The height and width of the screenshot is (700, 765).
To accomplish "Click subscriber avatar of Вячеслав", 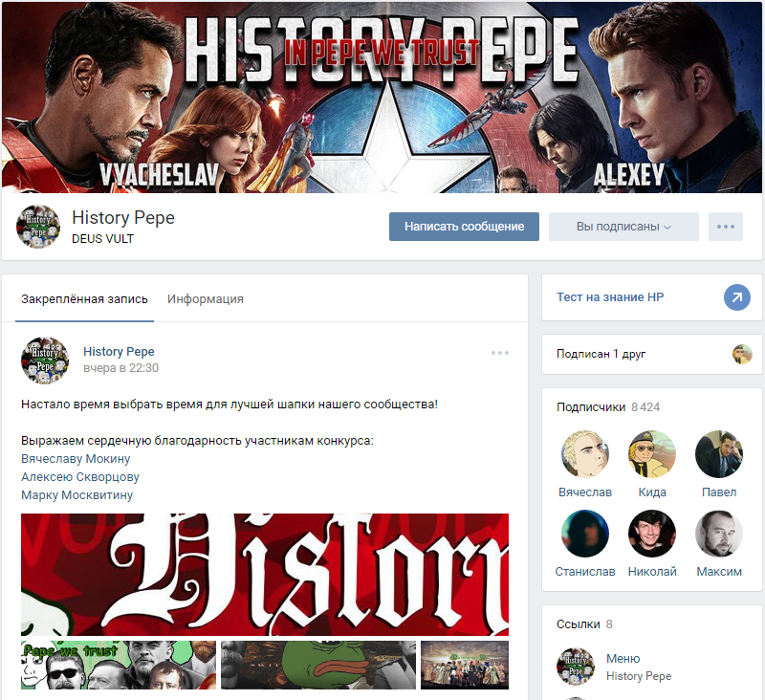I will (585, 454).
